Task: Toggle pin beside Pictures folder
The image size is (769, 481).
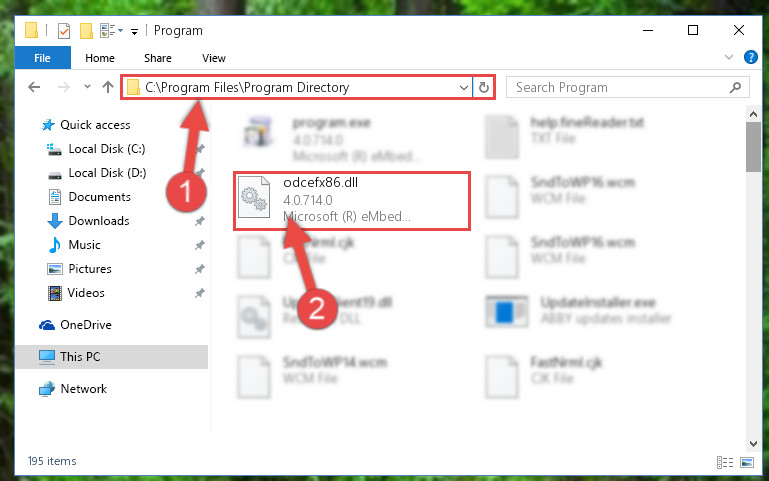Action: [200, 269]
